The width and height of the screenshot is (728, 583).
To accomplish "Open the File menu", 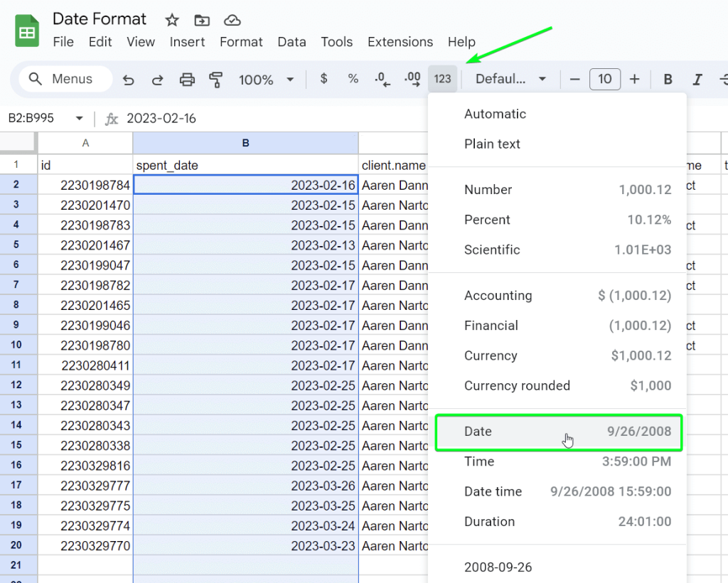I will [63, 42].
